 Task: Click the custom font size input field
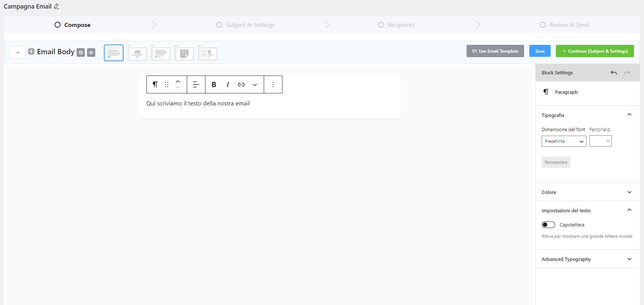point(600,141)
